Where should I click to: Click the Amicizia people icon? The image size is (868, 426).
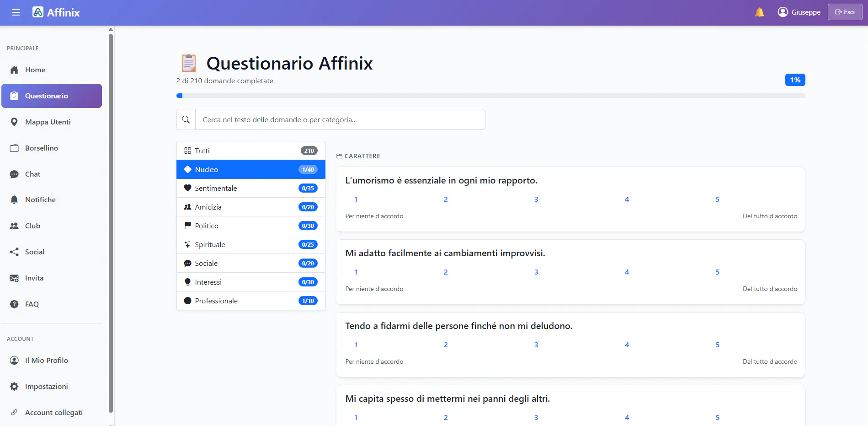187,207
